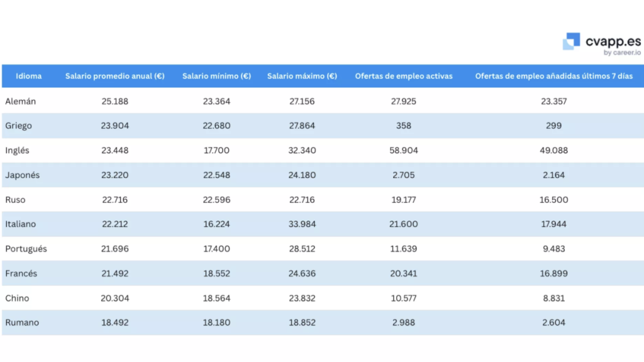644x362 pixels.
Task: Click the Japonés row entry
Action: pos(23,175)
